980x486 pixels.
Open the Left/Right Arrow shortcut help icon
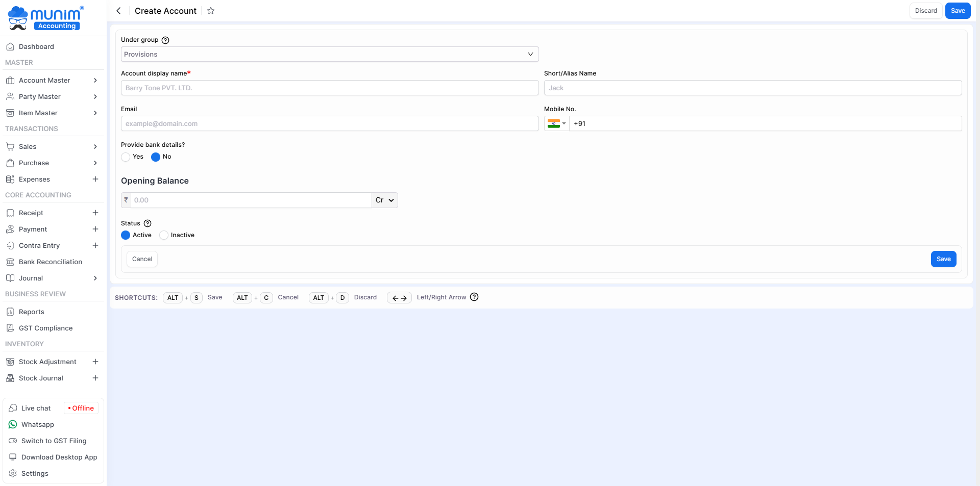pos(474,297)
